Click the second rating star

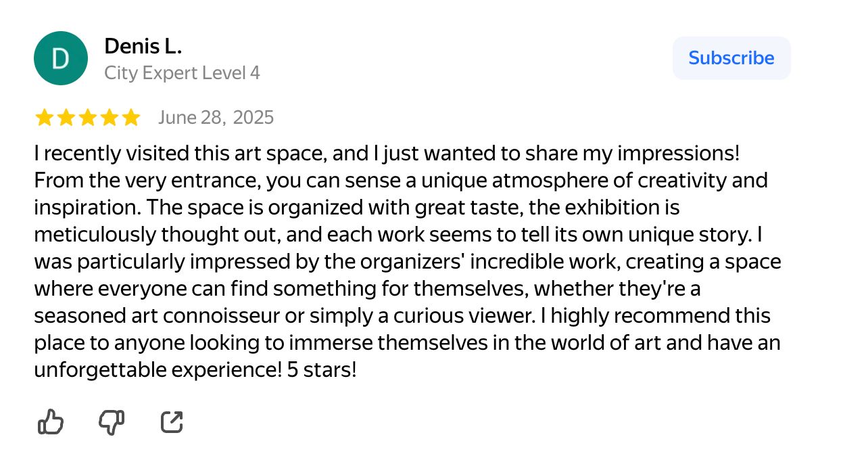click(66, 118)
